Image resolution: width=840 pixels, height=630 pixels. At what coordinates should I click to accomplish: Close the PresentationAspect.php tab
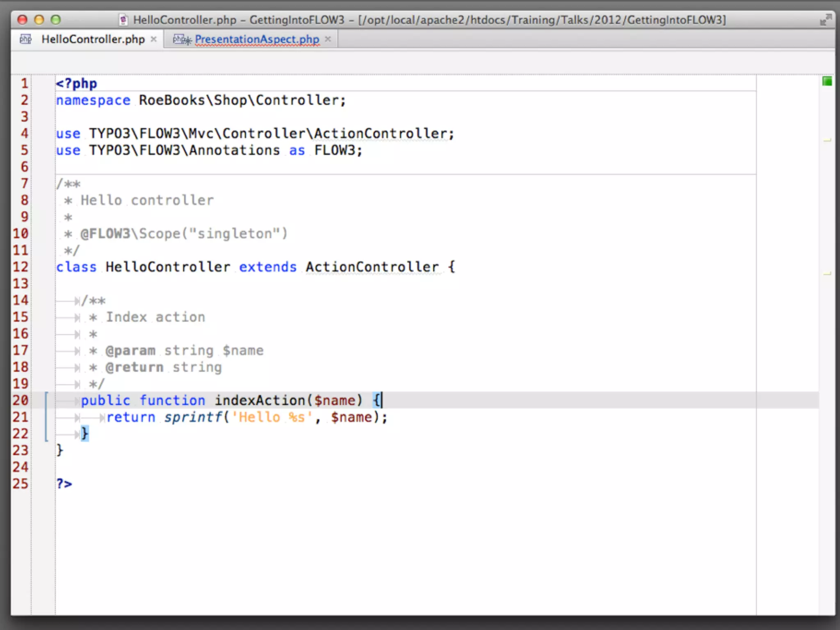(328, 39)
